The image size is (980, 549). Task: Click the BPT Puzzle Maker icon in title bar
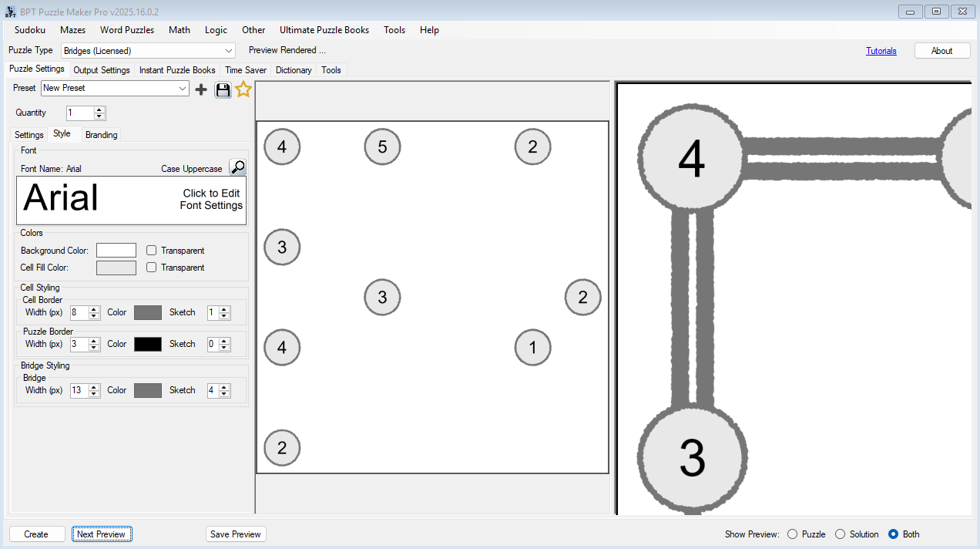[10, 12]
